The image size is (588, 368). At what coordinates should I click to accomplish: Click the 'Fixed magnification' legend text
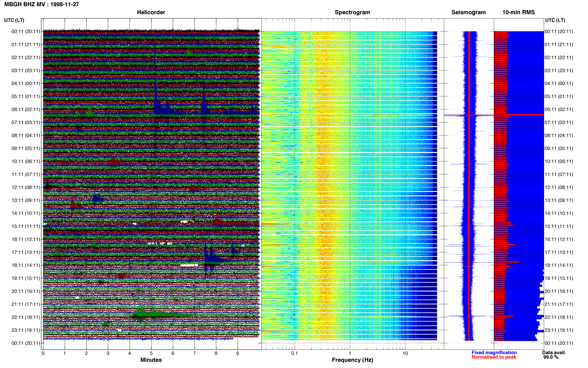(x=494, y=352)
